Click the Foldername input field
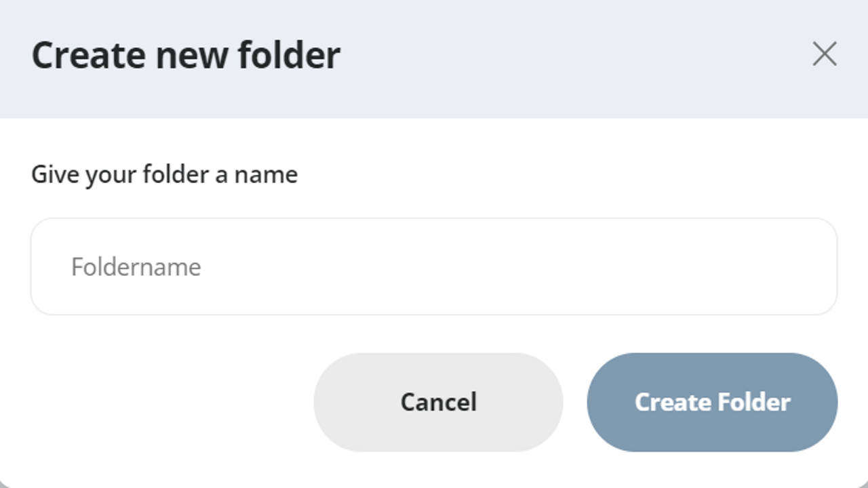 pos(434,266)
